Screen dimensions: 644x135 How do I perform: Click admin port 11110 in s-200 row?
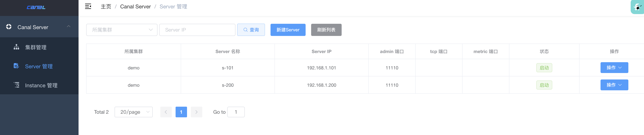(392, 85)
